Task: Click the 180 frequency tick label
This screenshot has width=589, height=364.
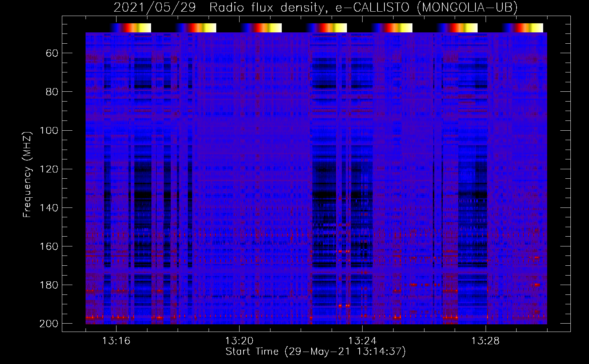Action: [49, 285]
